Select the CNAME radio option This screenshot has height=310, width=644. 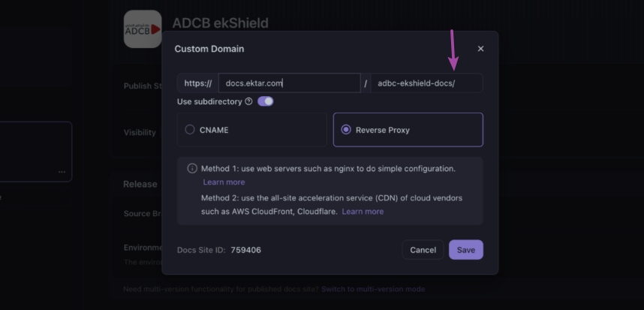click(190, 130)
